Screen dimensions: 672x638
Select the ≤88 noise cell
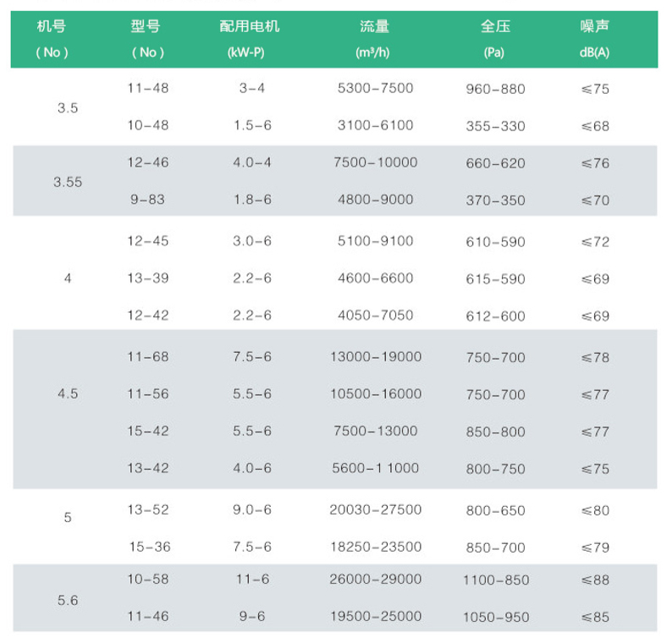click(595, 580)
